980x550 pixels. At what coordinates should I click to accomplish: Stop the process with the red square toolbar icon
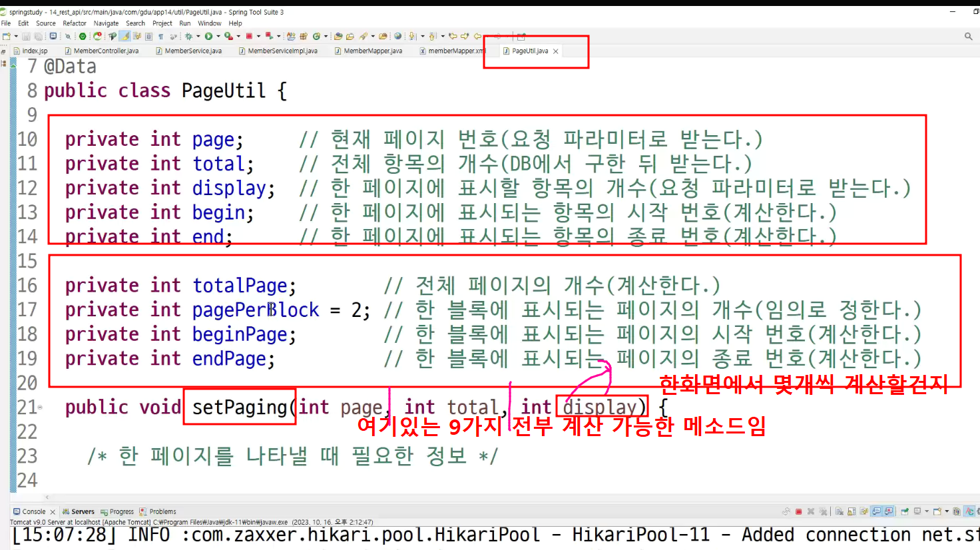(x=249, y=36)
